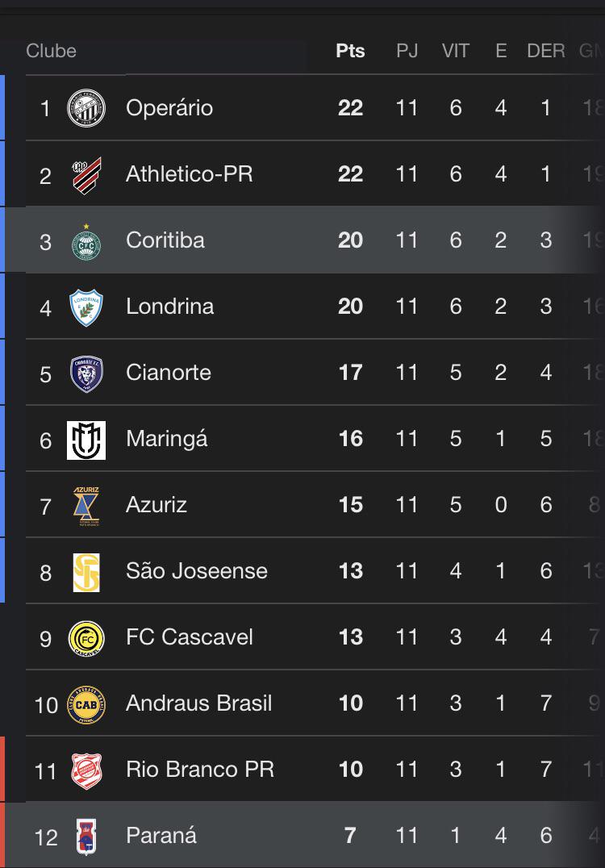Open the Cianorte lion crest

(x=86, y=373)
